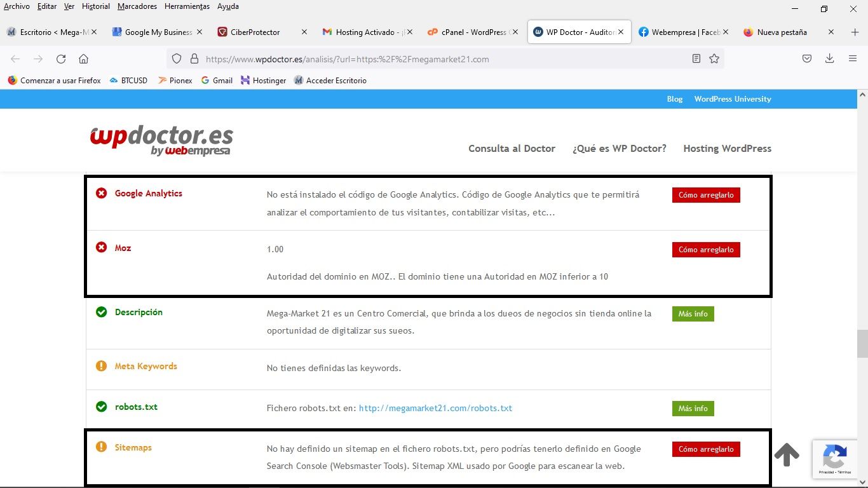Viewport: 868px width, 488px height.
Task: Open the Pionex bookmark
Action: (x=175, y=81)
